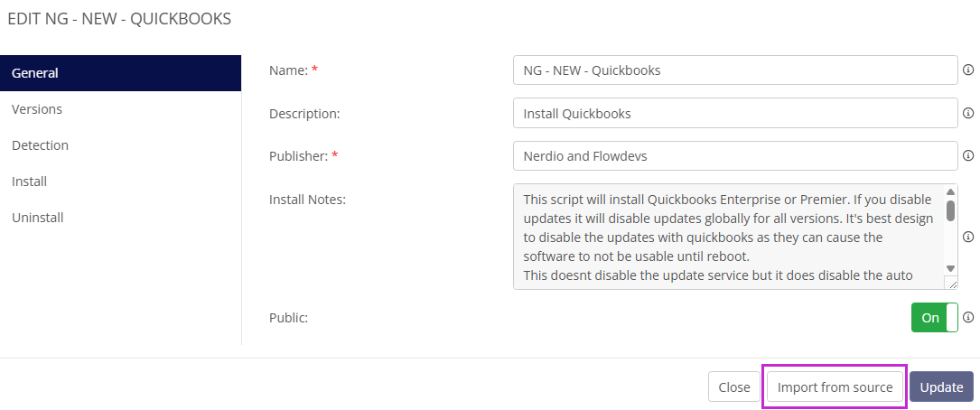This screenshot has height=410, width=980.
Task: Open the Uninstall tab
Action: coord(37,218)
